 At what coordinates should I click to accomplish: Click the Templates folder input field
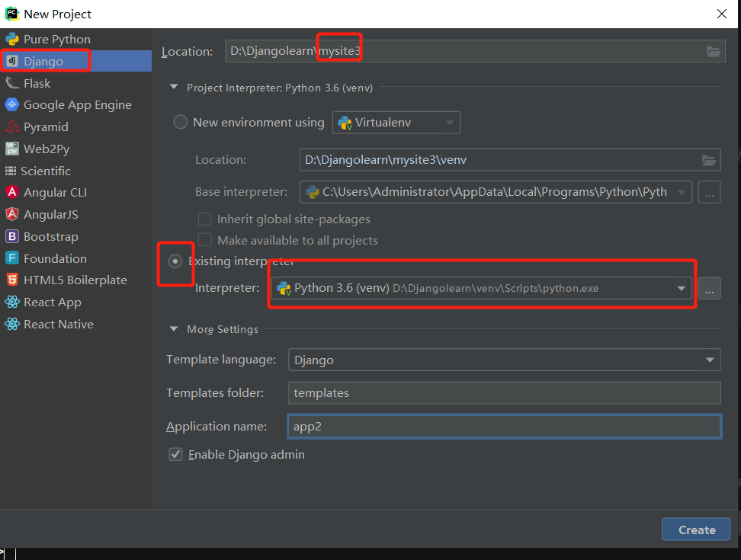point(504,393)
